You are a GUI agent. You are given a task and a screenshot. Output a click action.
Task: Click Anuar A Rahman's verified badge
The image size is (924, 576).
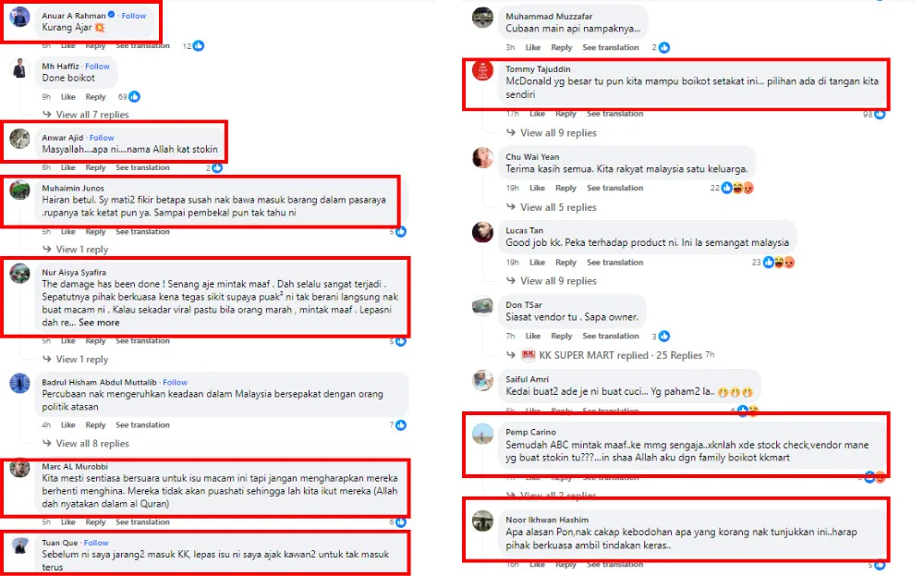pos(114,16)
